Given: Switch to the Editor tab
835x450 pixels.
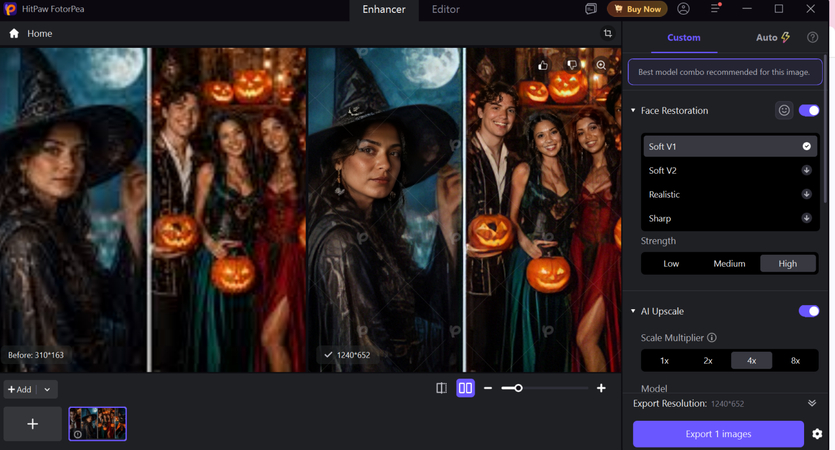Looking at the screenshot, I should 446,9.
